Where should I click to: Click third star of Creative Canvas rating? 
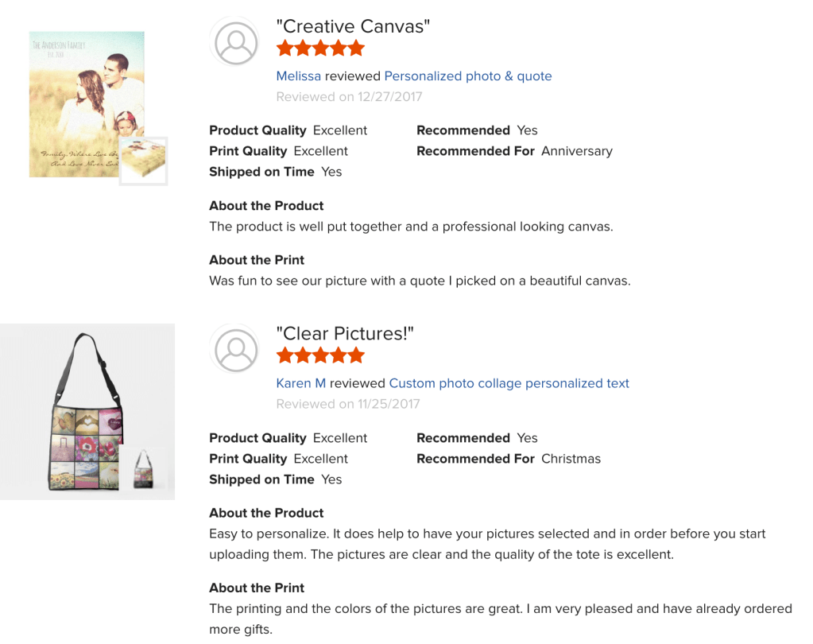point(320,48)
